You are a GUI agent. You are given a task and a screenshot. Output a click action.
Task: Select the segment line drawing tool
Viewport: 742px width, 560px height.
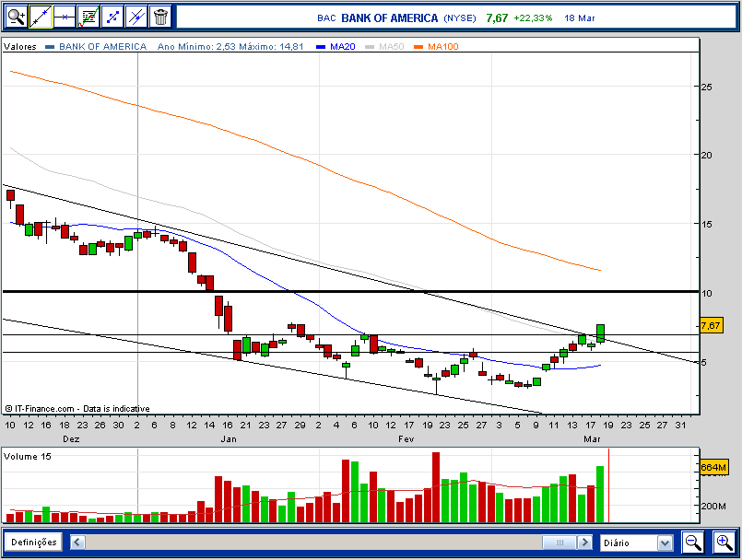[112, 17]
